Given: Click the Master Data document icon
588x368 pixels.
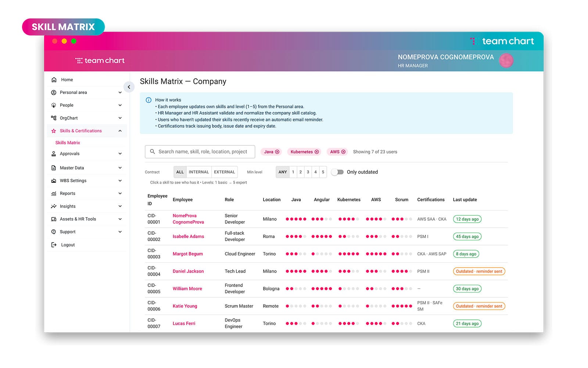Looking at the screenshot, I should coord(54,168).
